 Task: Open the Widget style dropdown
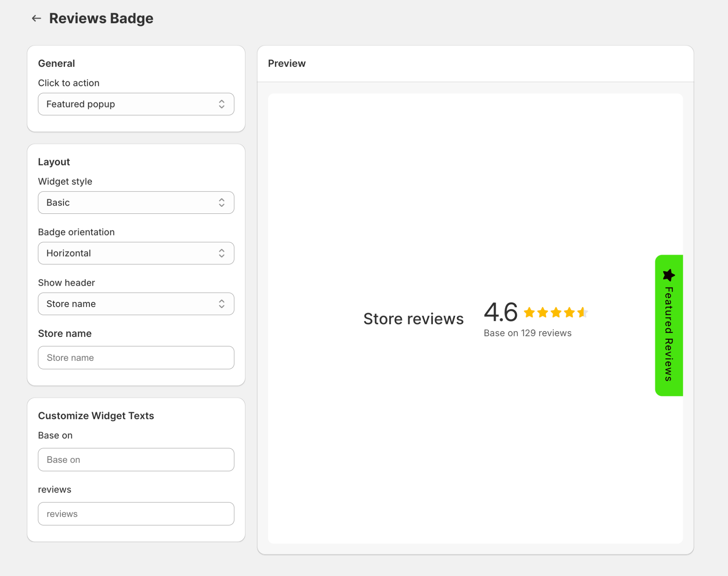click(x=136, y=202)
